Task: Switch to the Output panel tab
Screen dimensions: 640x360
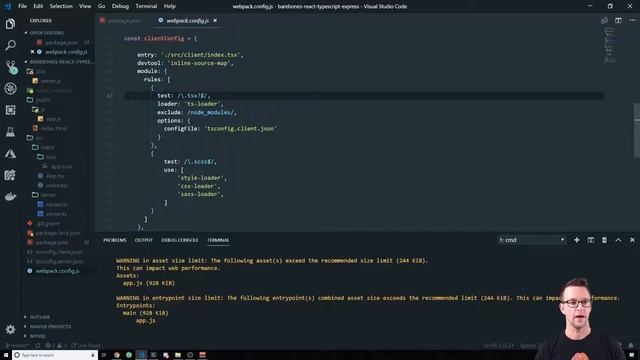Action: (x=144, y=240)
